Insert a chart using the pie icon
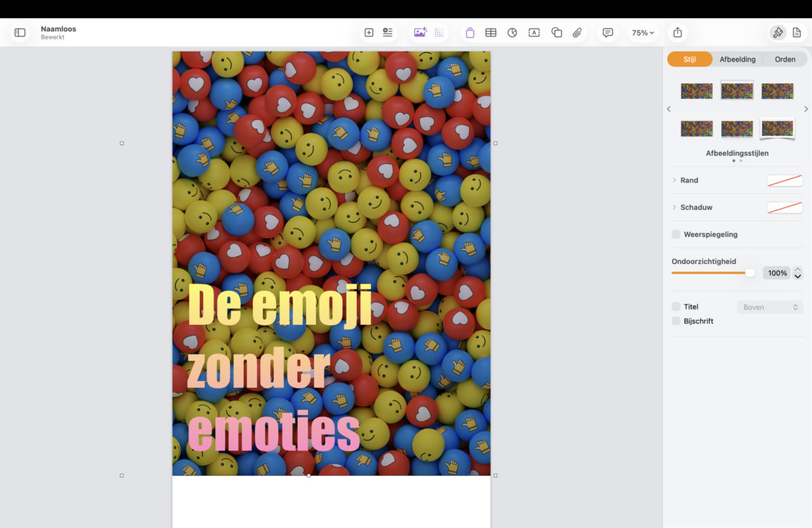Viewport: 812px width, 528px height. point(512,32)
